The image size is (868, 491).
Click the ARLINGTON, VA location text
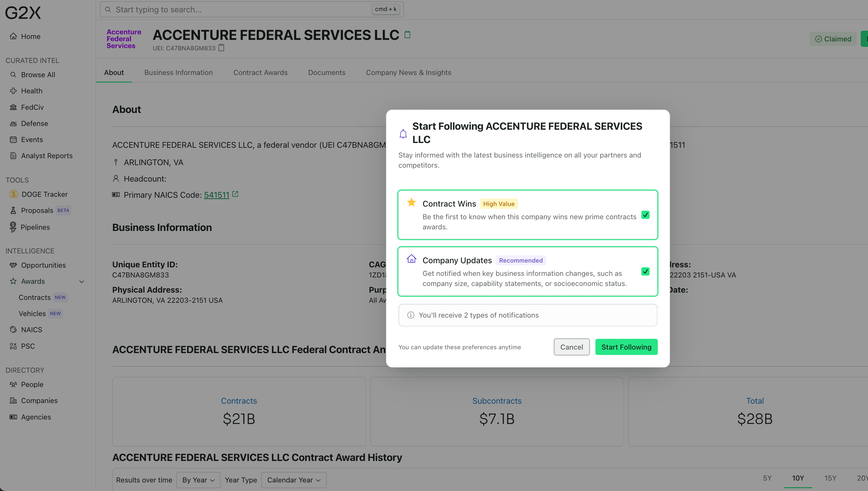(154, 163)
